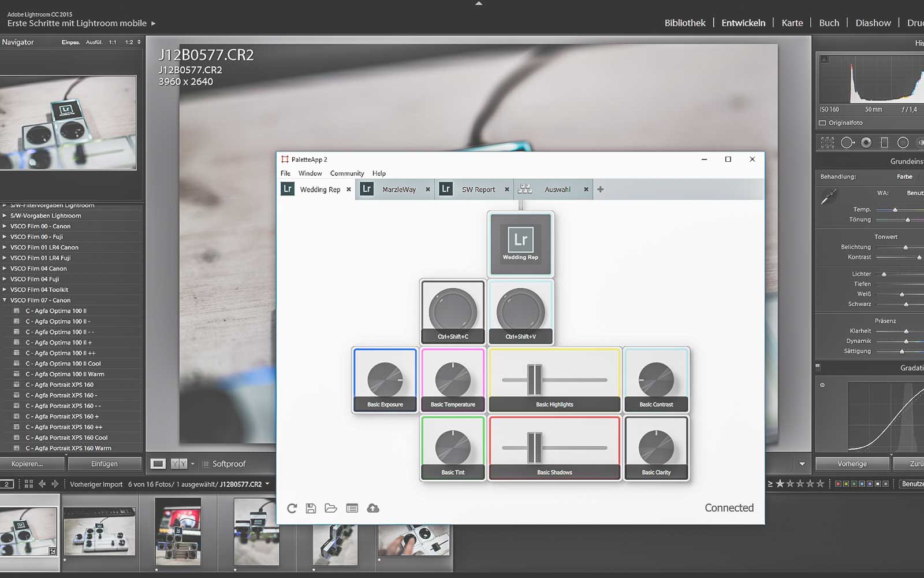Open profile using folder icon in PaletteApp
Image resolution: width=924 pixels, height=578 pixels.
pyautogui.click(x=331, y=508)
